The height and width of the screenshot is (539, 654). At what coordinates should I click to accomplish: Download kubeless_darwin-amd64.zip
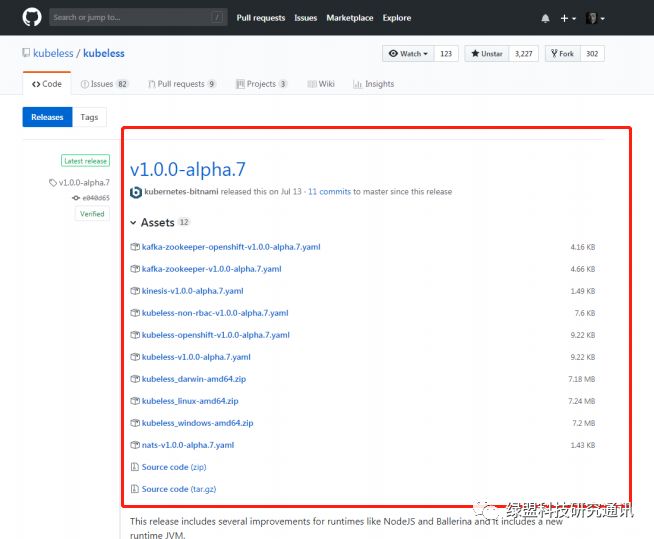tap(194, 379)
